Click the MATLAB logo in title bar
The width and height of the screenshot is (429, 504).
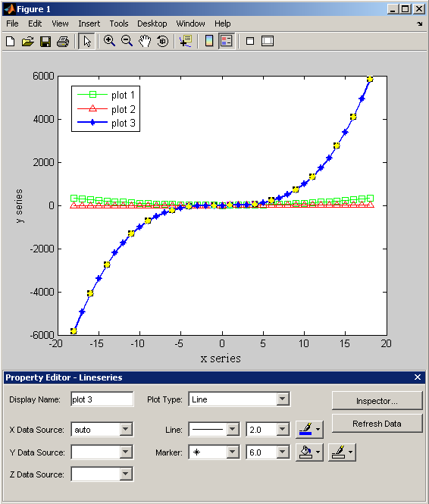10,9
